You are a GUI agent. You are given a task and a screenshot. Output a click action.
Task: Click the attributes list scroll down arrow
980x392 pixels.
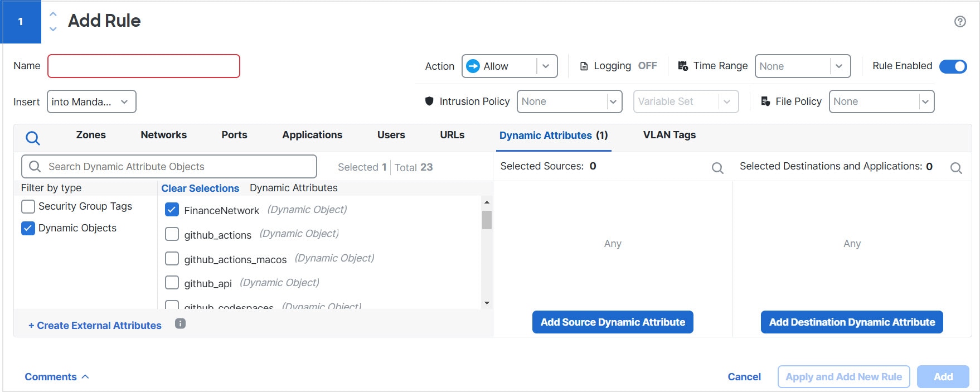[487, 303]
